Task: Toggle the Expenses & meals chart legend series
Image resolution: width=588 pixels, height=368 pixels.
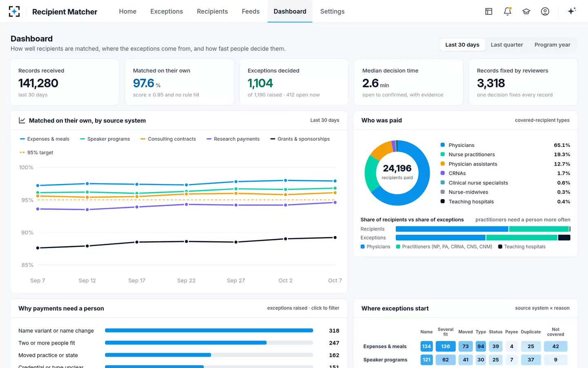Action: 45,139
